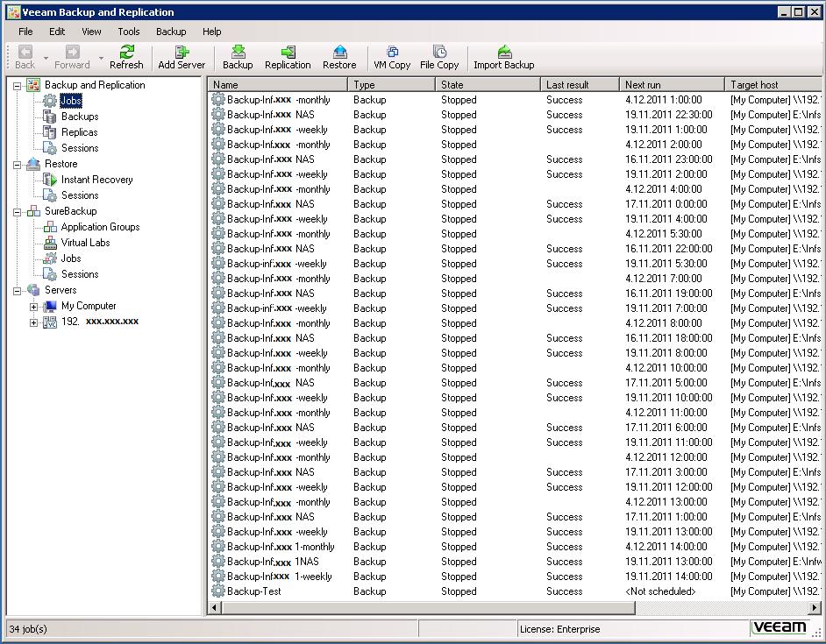Open Sessions under SureBackup
Viewport: 826px width, 644px height.
pos(80,274)
